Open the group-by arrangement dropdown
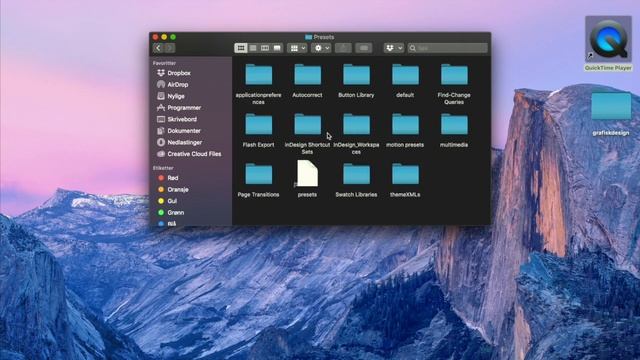 coord(297,48)
